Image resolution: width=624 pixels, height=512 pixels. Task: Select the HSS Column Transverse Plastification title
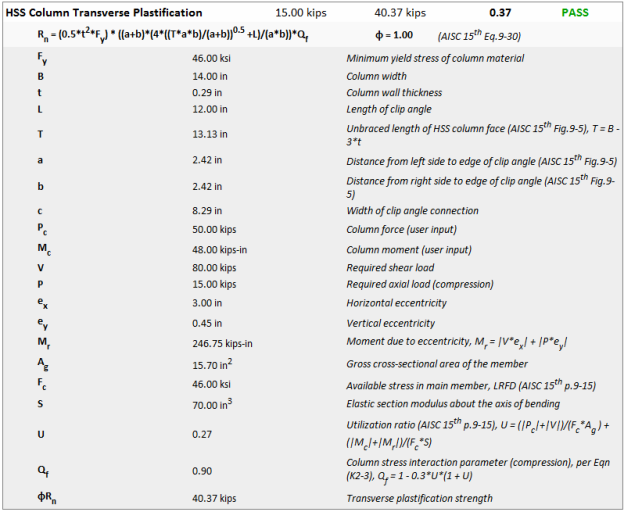(x=104, y=13)
